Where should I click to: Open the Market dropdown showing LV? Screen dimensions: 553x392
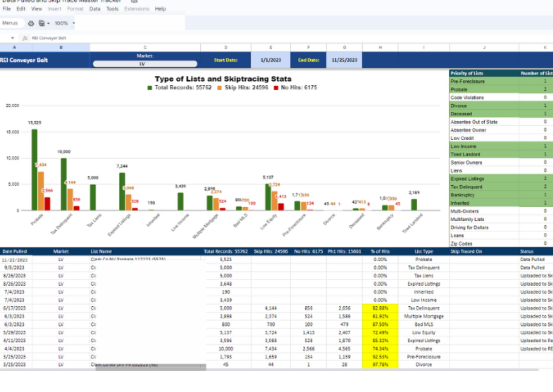(145, 64)
